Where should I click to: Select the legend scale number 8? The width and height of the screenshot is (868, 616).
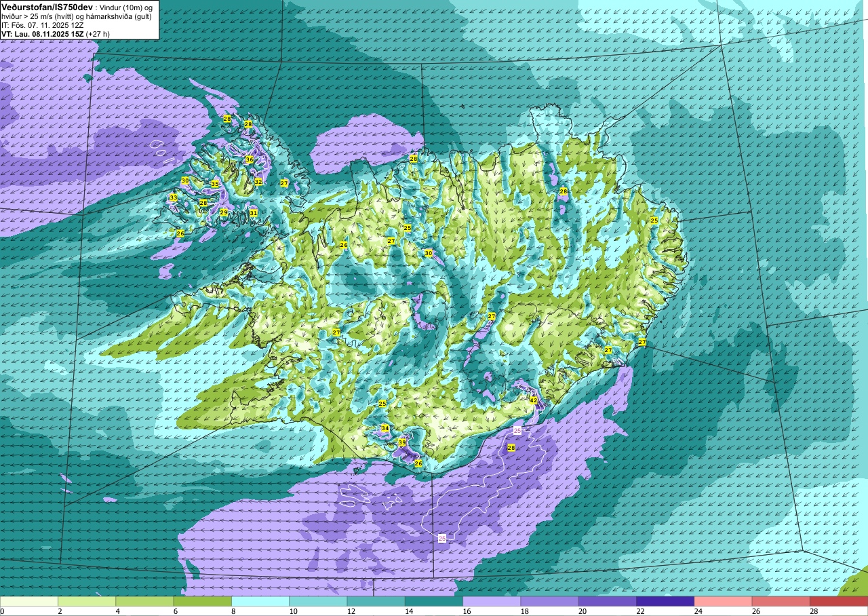[232, 611]
